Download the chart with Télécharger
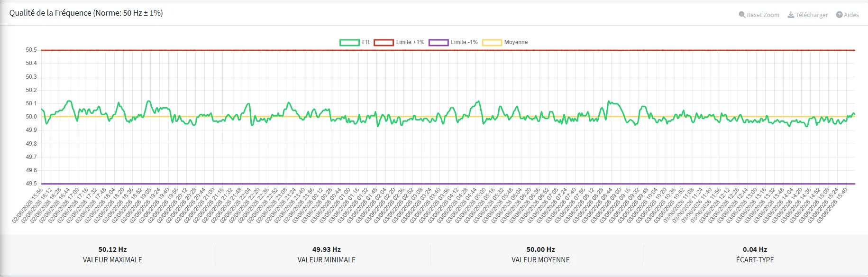The height and width of the screenshot is (277, 868). (808, 15)
